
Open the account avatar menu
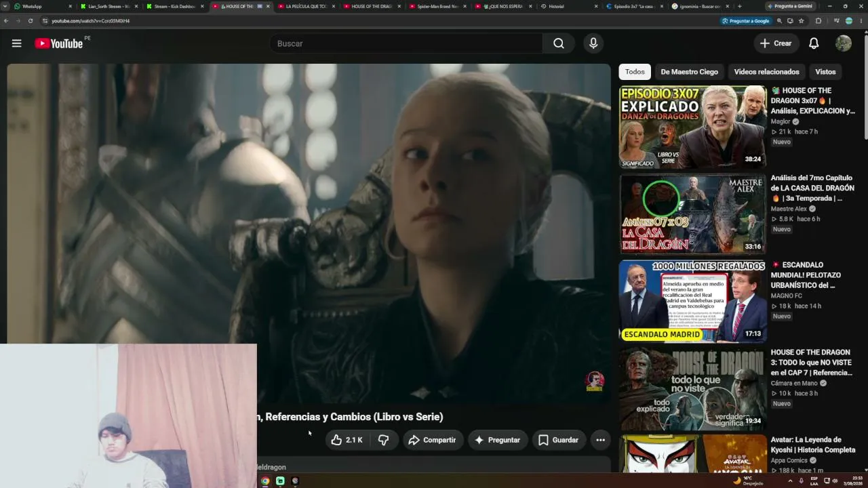tap(844, 43)
